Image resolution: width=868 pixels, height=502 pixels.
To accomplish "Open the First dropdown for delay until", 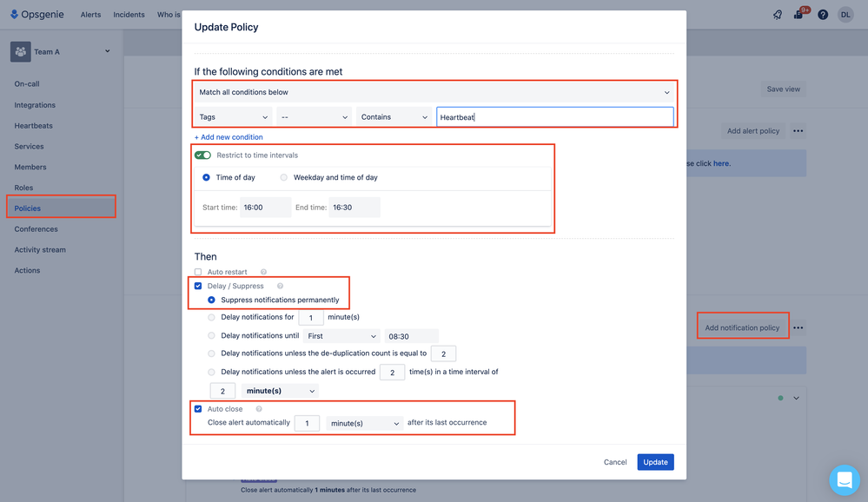I will click(x=341, y=336).
